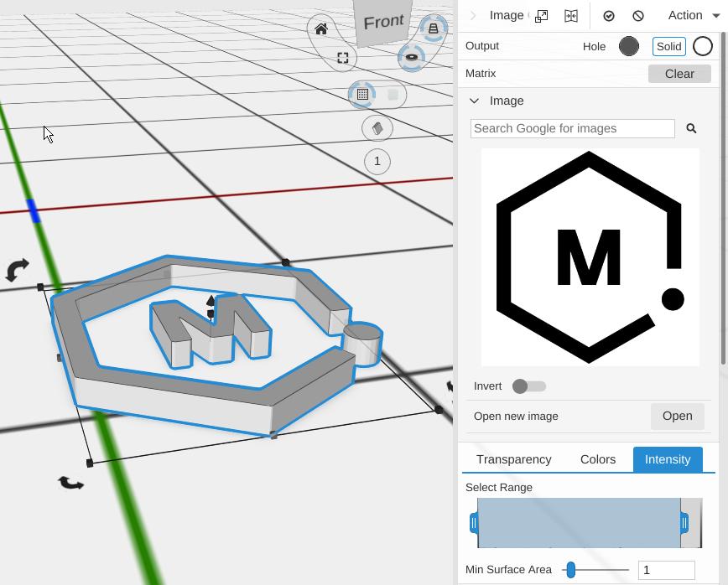The image size is (728, 585).
Task: Select the Hole output dark circle
Action: [x=628, y=47]
